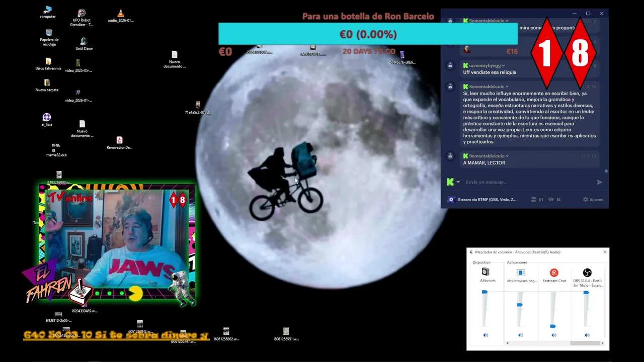Select the Nuevo documento file near RenovacionDe PDF

click(x=82, y=129)
